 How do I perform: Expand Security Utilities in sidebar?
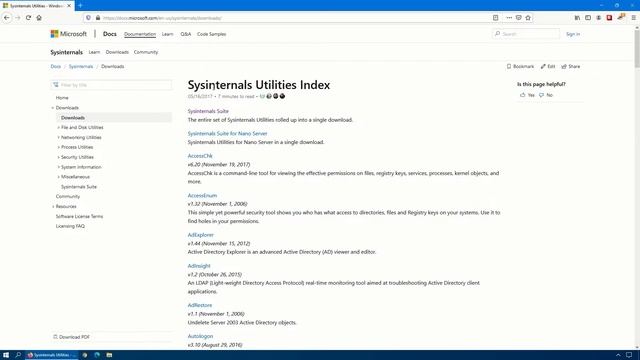point(58,157)
